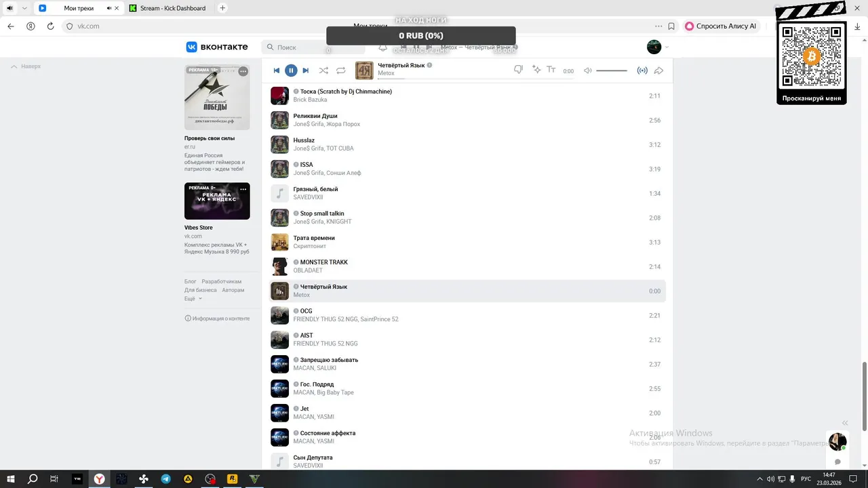This screenshot has height=488, width=868.
Task: Switch to Stream - Kick Dashboard tab
Action: pos(166,8)
